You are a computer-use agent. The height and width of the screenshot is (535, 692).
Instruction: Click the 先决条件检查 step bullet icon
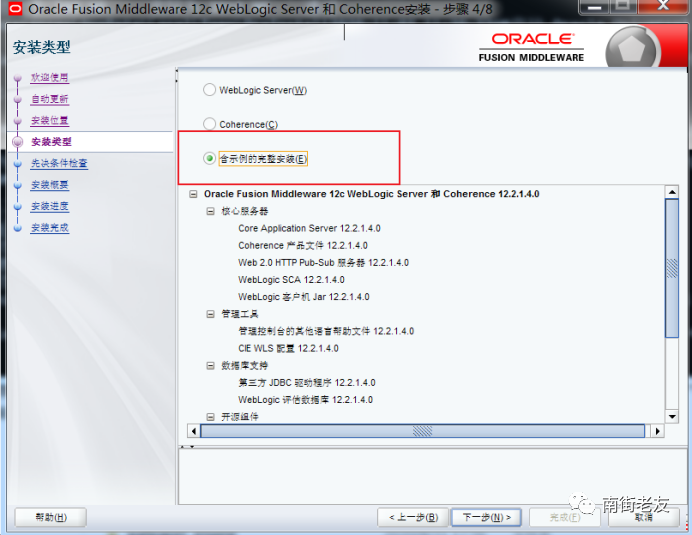coord(18,164)
